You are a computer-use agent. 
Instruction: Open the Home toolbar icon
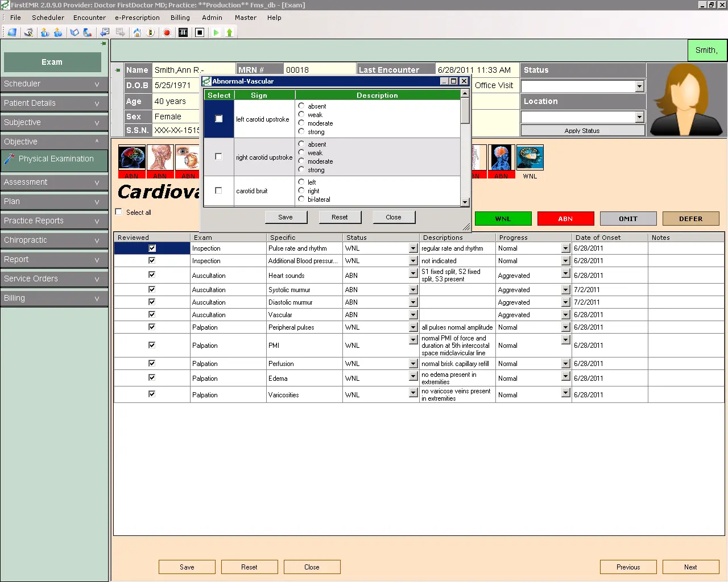coord(137,32)
